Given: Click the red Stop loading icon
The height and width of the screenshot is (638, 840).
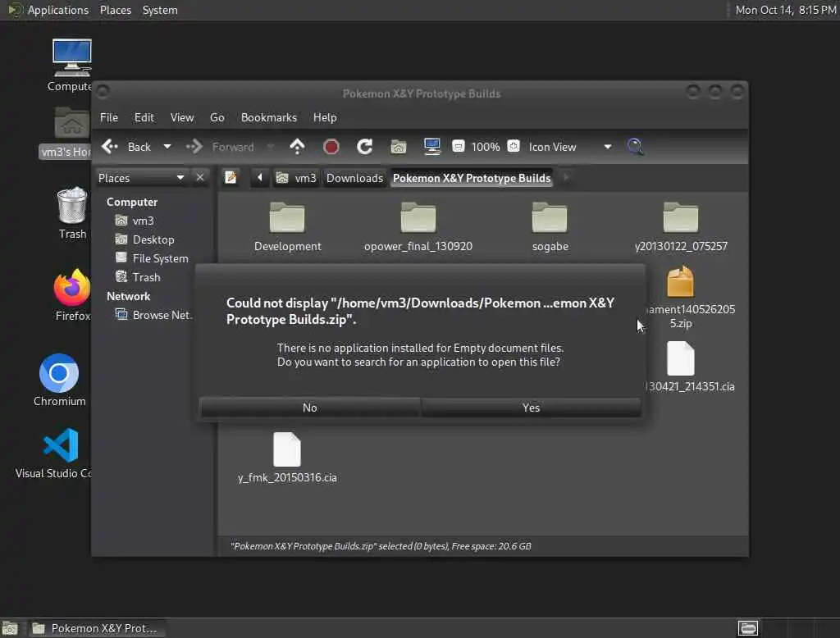Looking at the screenshot, I should coord(331,146).
